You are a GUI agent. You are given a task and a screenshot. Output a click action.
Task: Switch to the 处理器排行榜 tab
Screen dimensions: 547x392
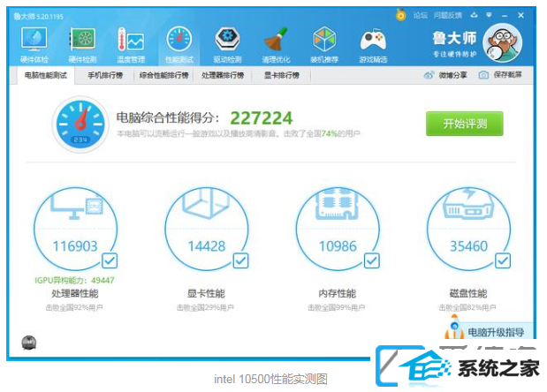(x=223, y=75)
